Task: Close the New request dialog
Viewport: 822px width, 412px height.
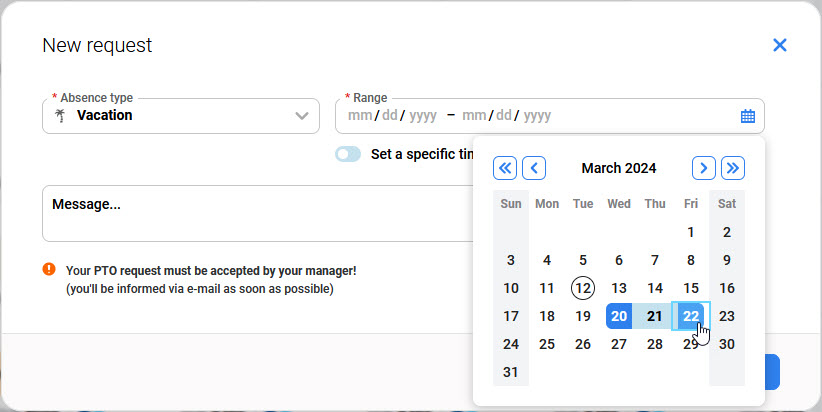Action: (780, 45)
